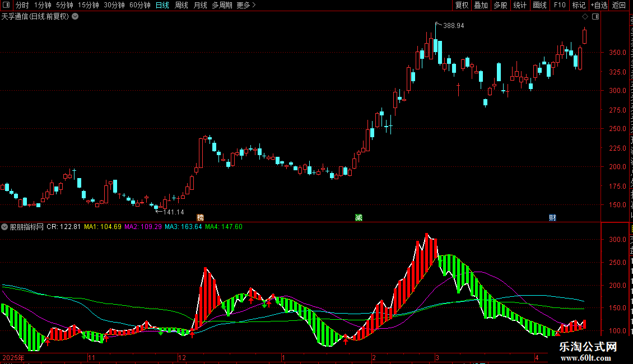Click the 榜 marker icon on the chart
Screen dimensions: 633x364
coord(200,217)
